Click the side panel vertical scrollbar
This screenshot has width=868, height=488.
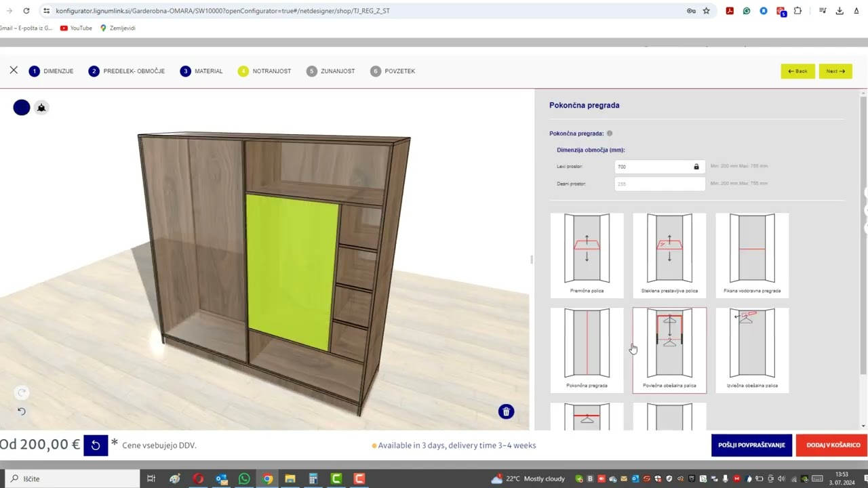(863, 235)
